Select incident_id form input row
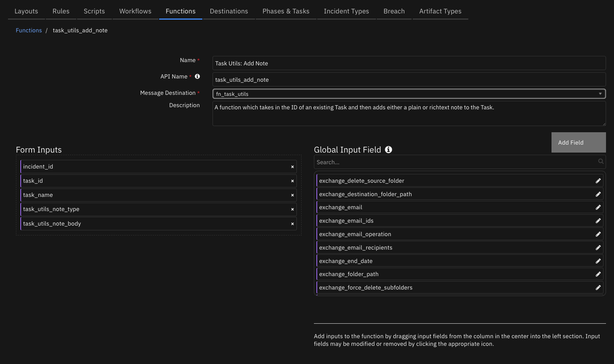 158,167
